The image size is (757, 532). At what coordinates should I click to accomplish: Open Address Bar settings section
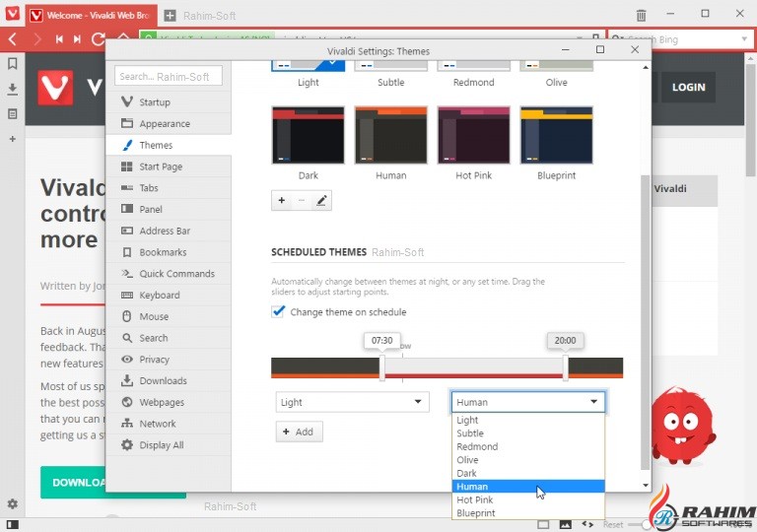pos(169,231)
